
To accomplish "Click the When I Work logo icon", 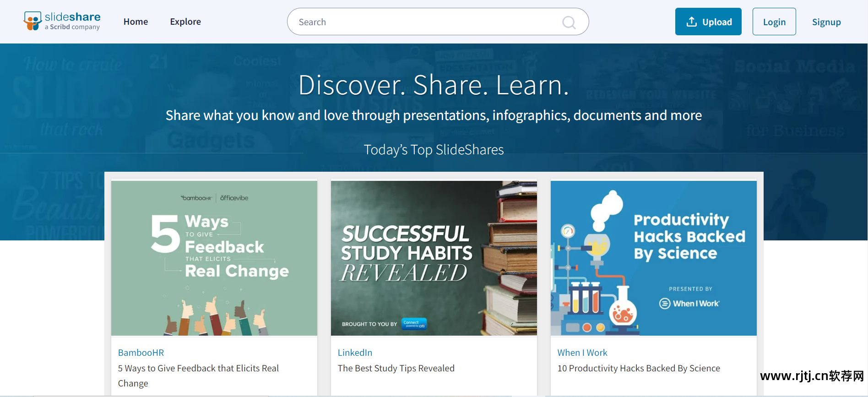I will (x=665, y=304).
